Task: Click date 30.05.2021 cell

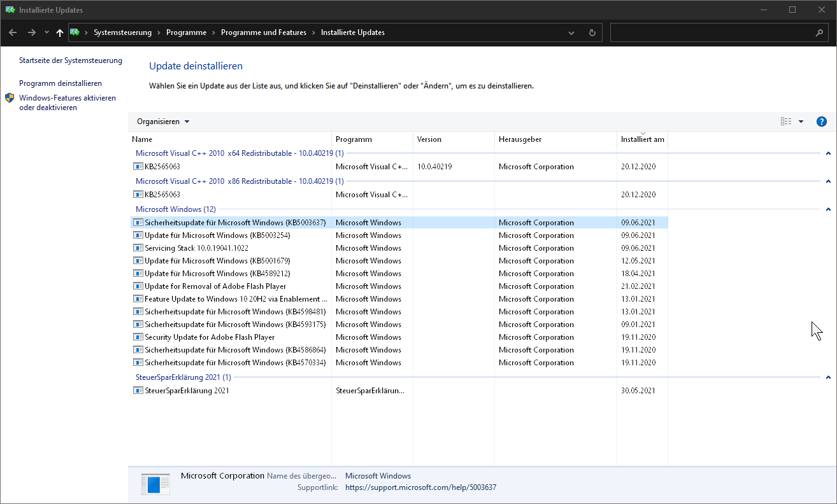Action: tap(638, 391)
